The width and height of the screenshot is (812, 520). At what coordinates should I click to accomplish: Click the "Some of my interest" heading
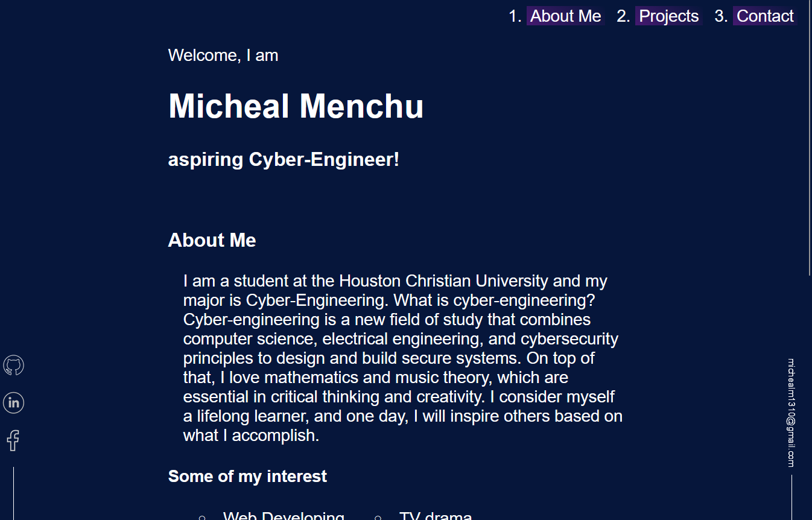[x=247, y=477]
